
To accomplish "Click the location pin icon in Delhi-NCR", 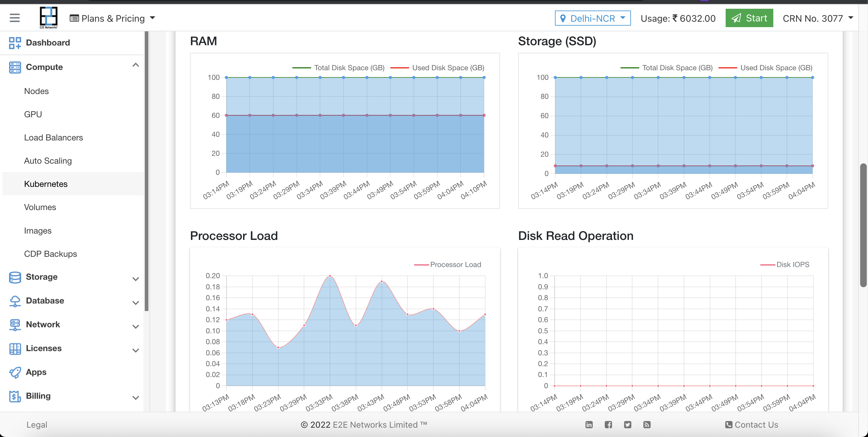I will point(562,18).
